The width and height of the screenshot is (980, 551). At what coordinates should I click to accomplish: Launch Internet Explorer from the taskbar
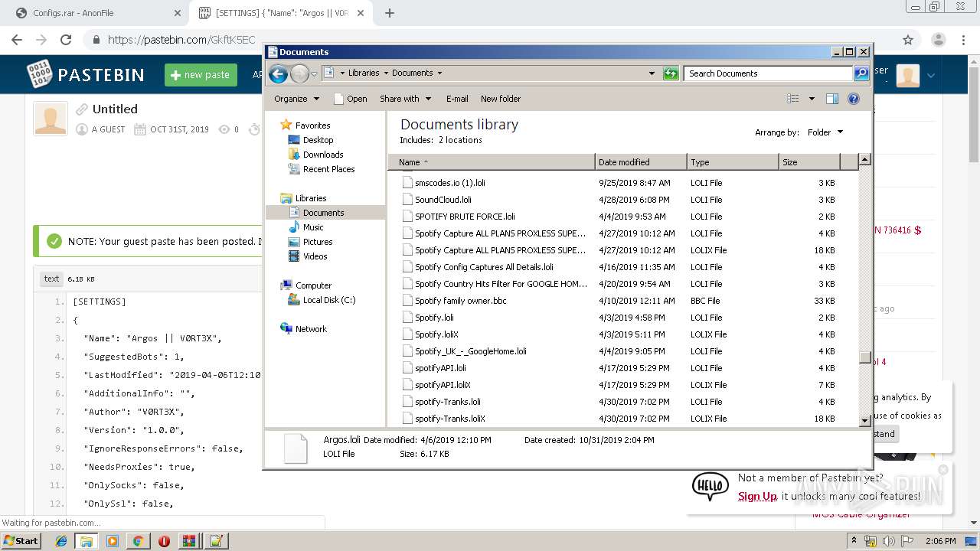(61, 541)
